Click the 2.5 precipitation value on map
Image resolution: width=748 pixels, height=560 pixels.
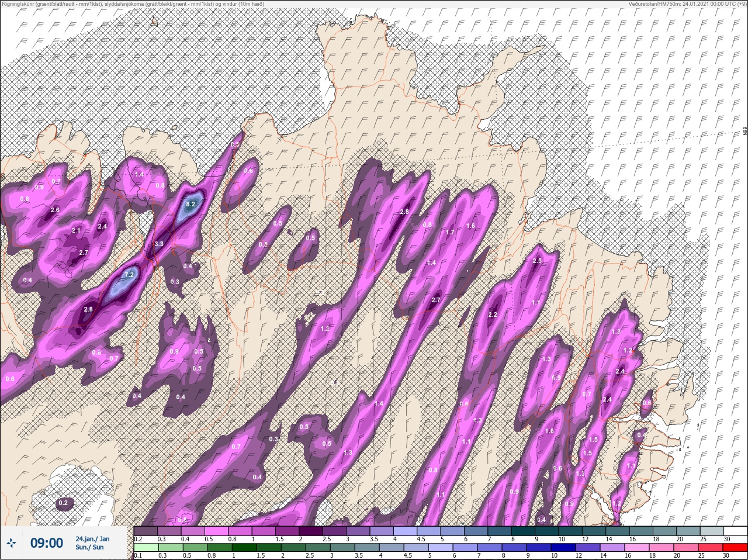coord(538,261)
